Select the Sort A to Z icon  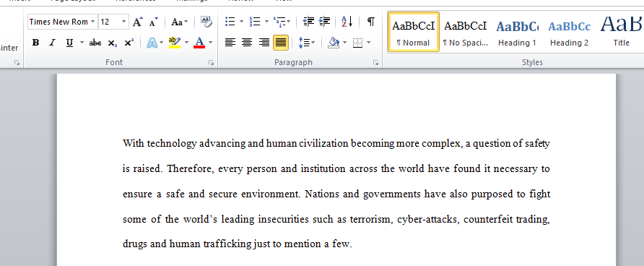(347, 22)
